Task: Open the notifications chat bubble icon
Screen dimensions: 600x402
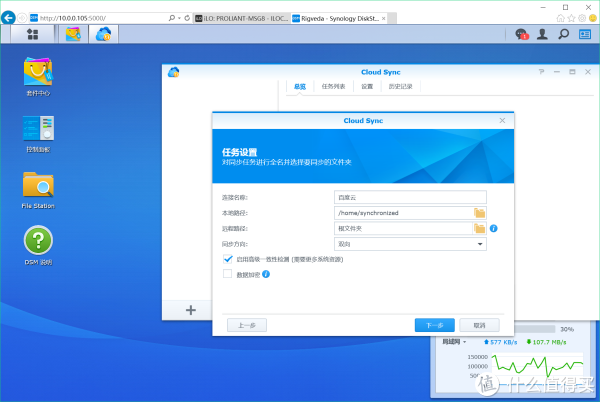Action: 522,34
